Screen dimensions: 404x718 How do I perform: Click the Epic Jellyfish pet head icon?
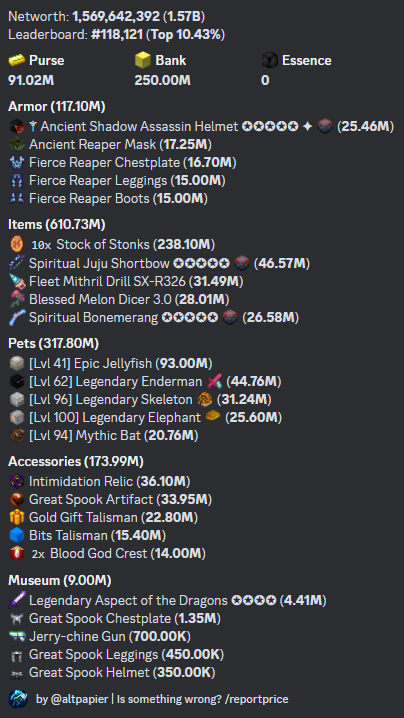pyautogui.click(x=16, y=364)
